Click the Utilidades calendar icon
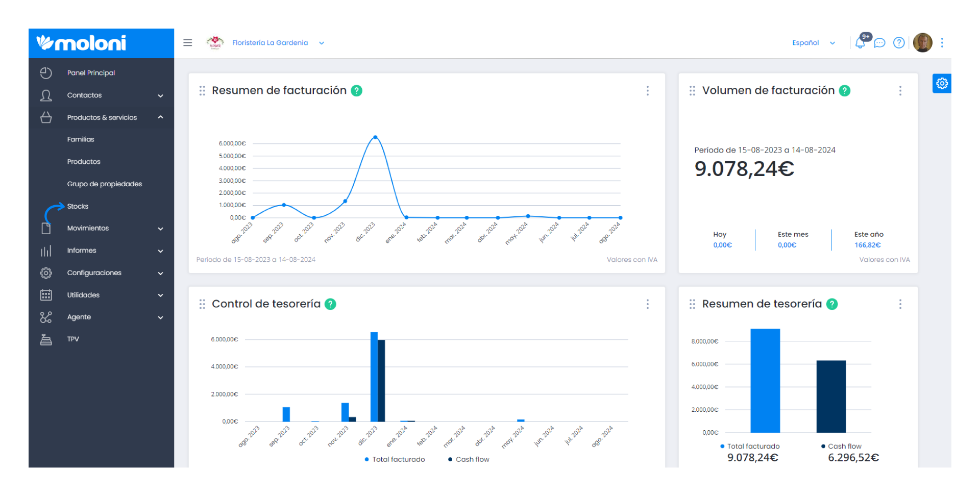 tap(46, 295)
